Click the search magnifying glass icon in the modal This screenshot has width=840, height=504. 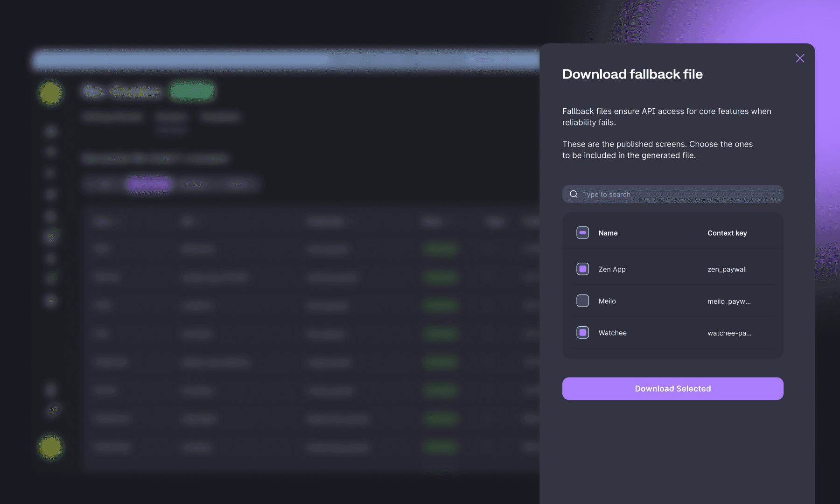[574, 194]
